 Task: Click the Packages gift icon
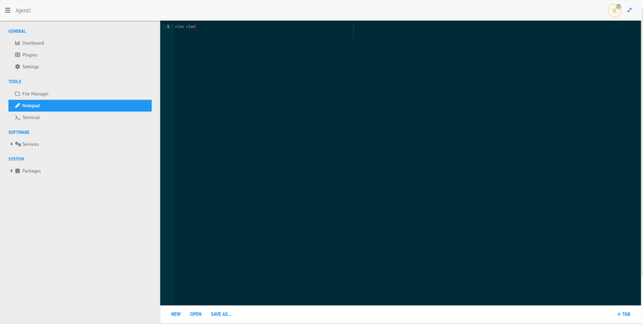[x=18, y=171]
